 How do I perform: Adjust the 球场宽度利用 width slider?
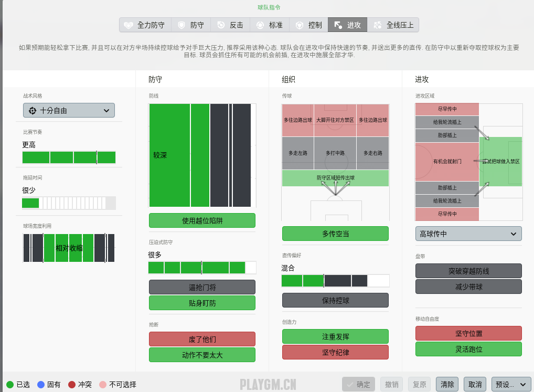click(x=69, y=248)
